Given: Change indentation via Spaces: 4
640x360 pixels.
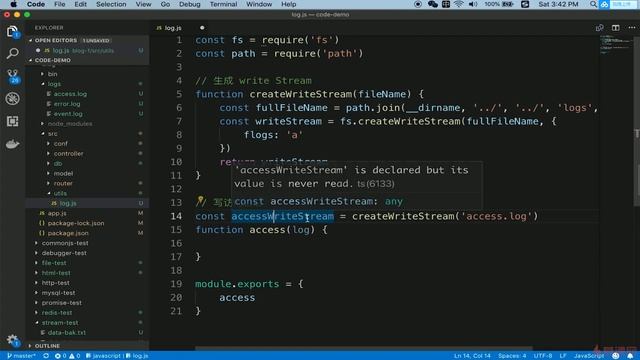Looking at the screenshot, I should (512, 356).
